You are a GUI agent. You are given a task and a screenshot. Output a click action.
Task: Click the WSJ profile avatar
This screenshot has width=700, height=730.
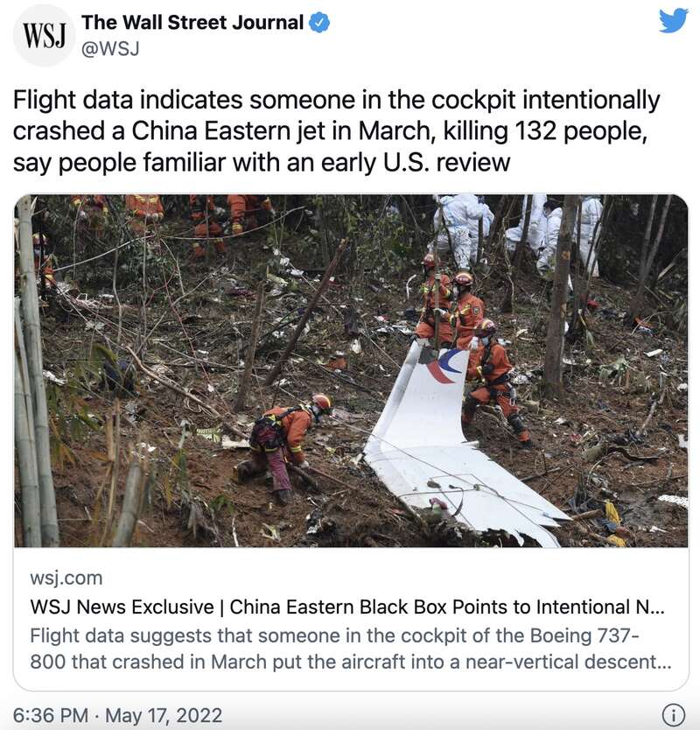pos(44,36)
